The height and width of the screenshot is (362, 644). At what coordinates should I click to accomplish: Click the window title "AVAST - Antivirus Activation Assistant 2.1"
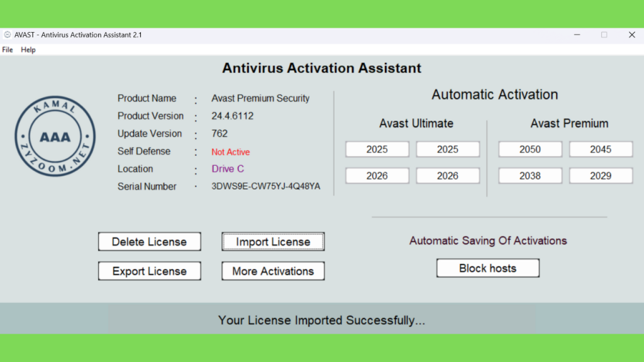click(78, 35)
